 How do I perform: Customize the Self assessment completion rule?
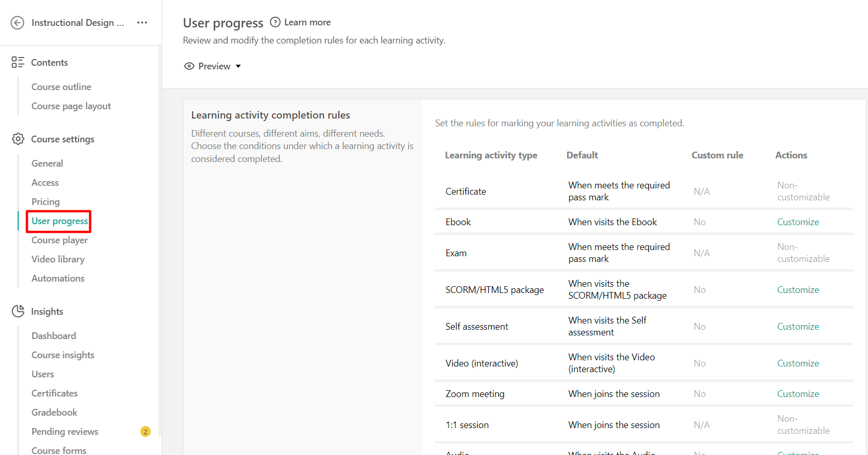pyautogui.click(x=798, y=327)
